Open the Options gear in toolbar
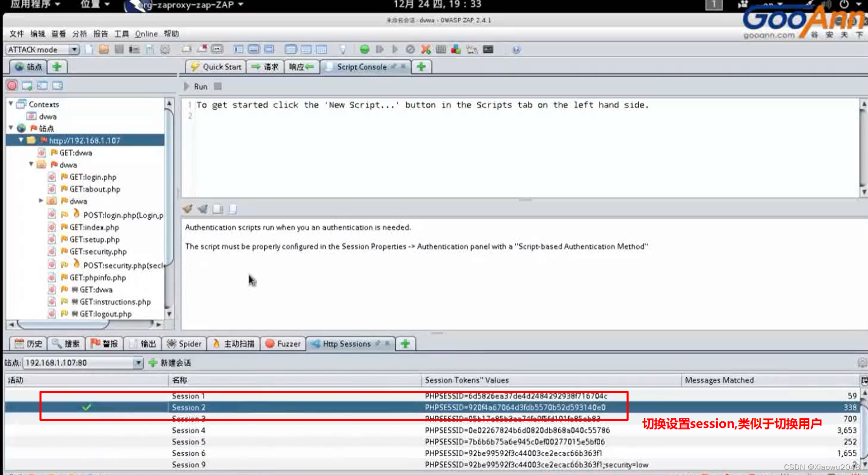Screen dimensions: 868x475 (x=165, y=49)
